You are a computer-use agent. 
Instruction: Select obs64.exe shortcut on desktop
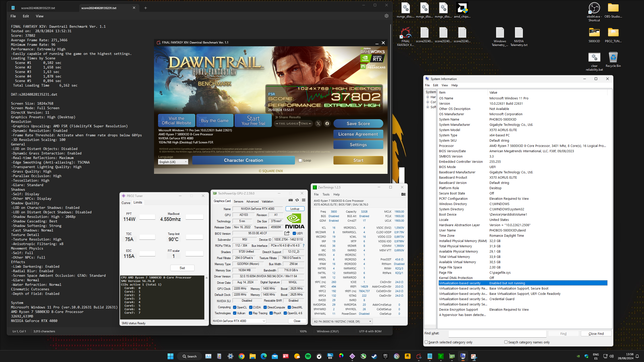pos(594,12)
